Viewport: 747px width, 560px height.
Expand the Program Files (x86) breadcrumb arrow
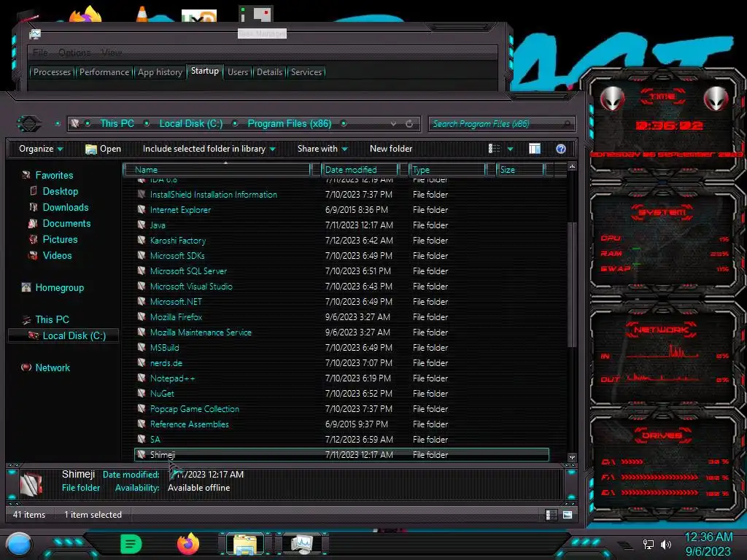(344, 124)
